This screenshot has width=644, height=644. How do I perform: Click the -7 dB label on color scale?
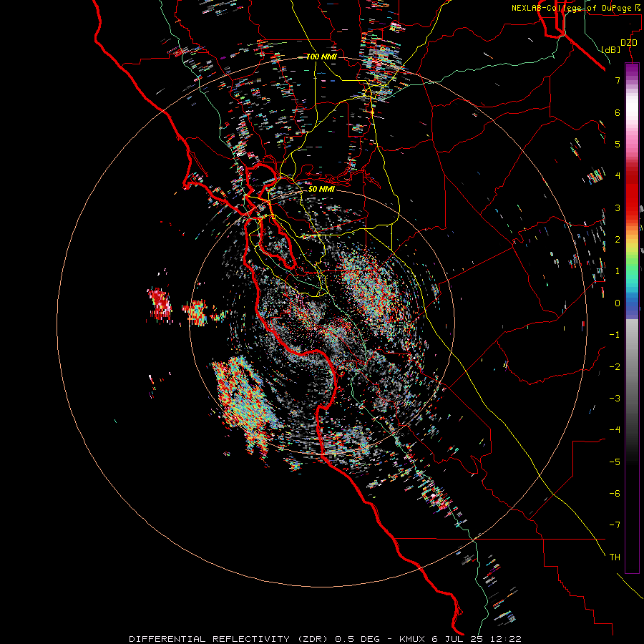[x=615, y=525]
